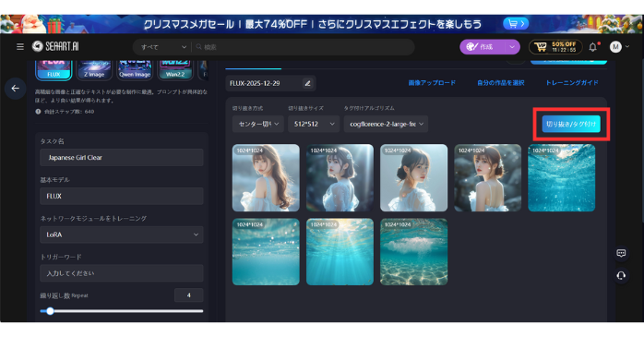The width and height of the screenshot is (644, 337).
Task: Click the task name field Japanese Girl Clear
Action: click(122, 157)
